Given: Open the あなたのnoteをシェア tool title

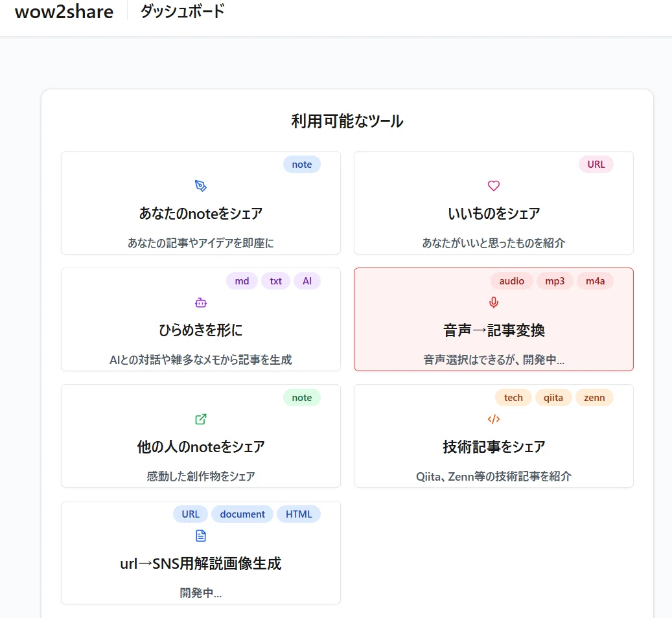Looking at the screenshot, I should pyautogui.click(x=201, y=213).
